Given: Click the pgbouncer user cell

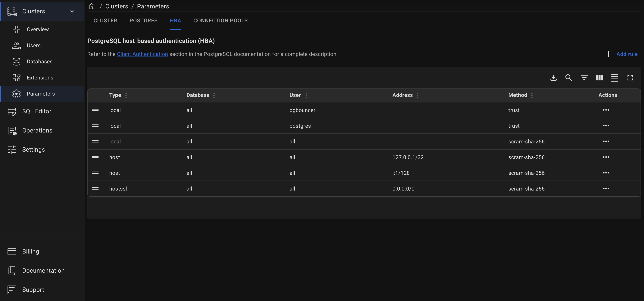Looking at the screenshot, I should point(302,110).
